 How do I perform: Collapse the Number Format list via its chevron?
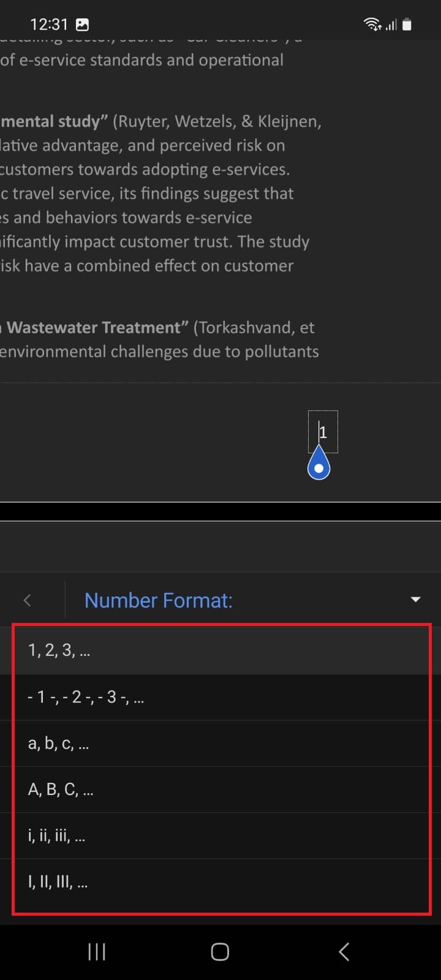415,600
